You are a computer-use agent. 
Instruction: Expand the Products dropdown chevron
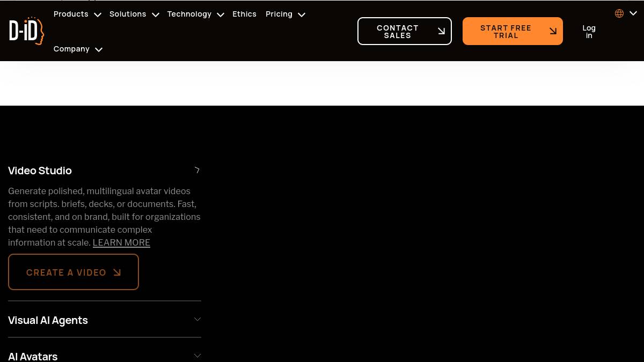click(97, 15)
